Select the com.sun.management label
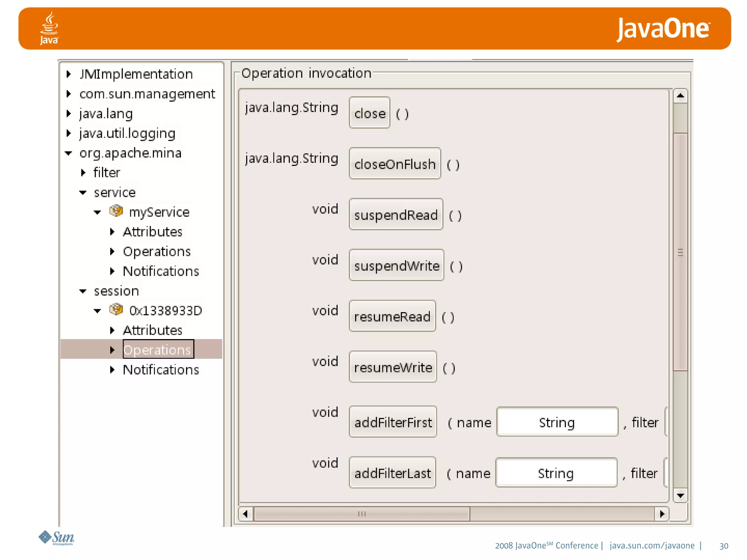Screen dimensions: 747x560 click(x=147, y=94)
